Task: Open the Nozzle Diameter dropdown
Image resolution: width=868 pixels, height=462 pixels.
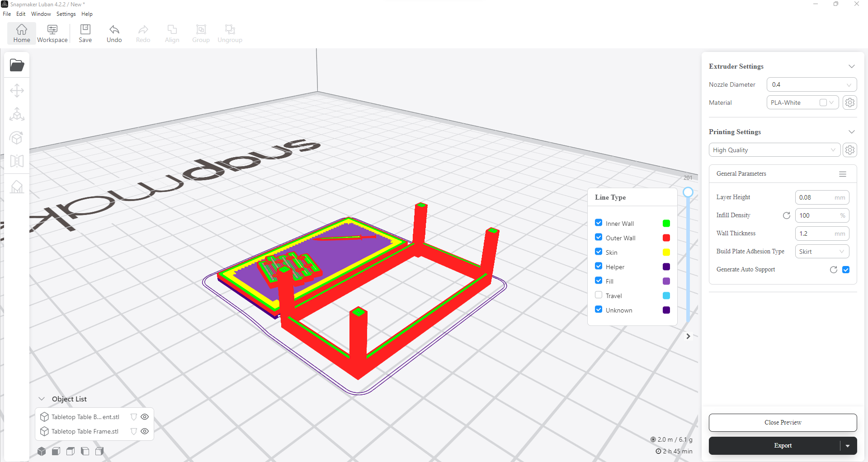Action: click(811, 84)
